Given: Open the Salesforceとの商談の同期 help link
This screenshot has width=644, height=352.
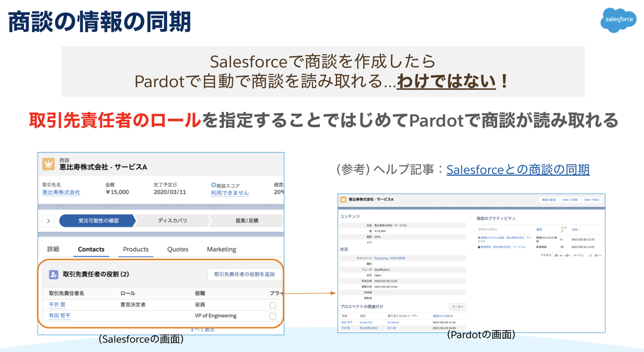Looking at the screenshot, I should 518,169.
